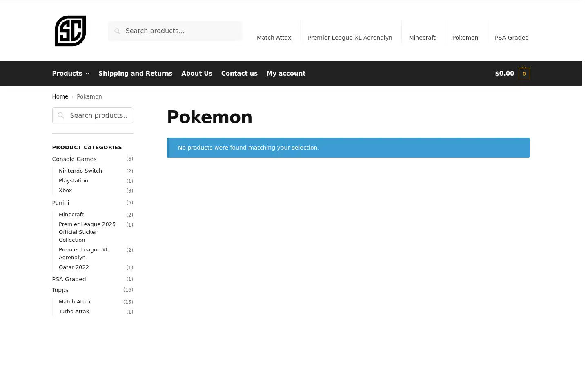
Task: Open Playstation subcategory
Action: click(73, 181)
